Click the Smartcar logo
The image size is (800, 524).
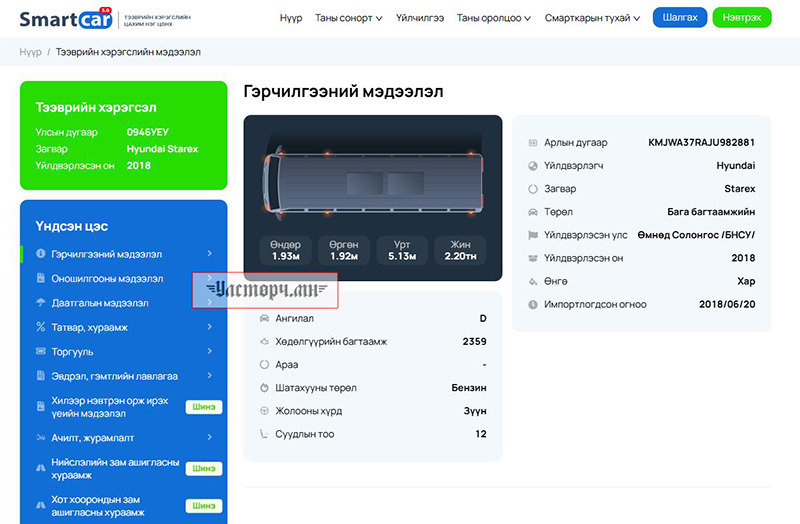65,19
